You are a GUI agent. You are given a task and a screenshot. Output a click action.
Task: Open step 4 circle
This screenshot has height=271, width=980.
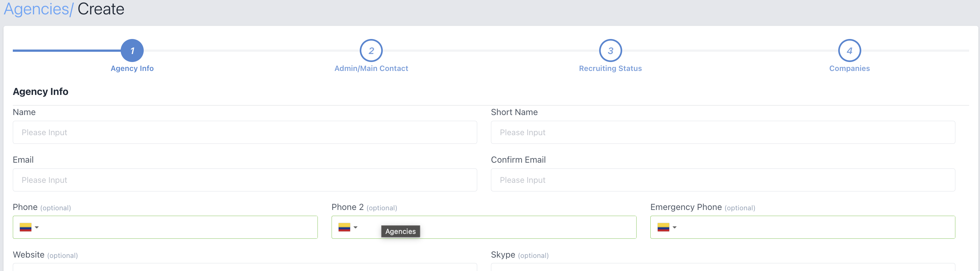pos(849,50)
